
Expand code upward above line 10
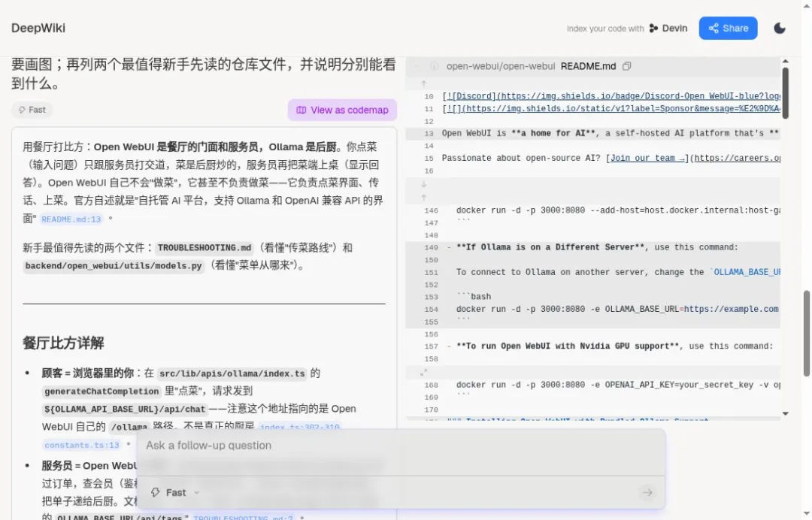point(423,84)
